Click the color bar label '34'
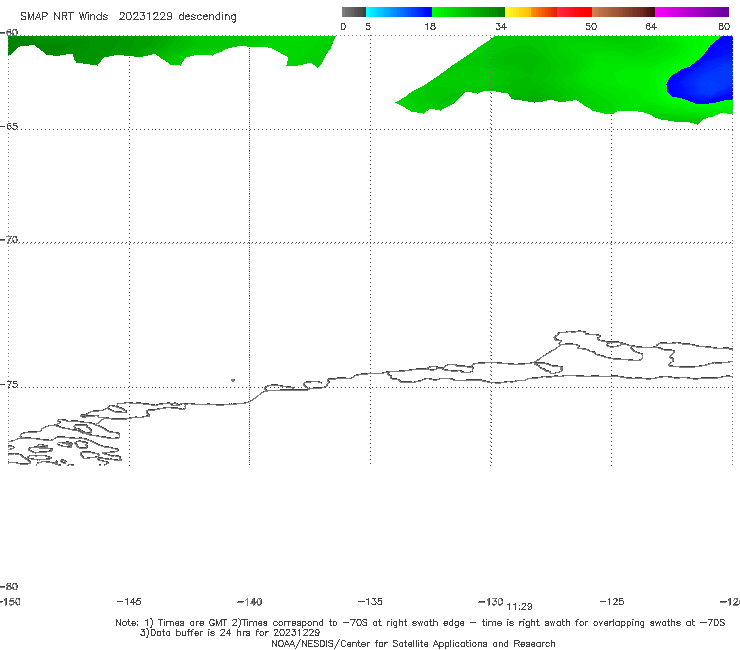 coord(501,27)
